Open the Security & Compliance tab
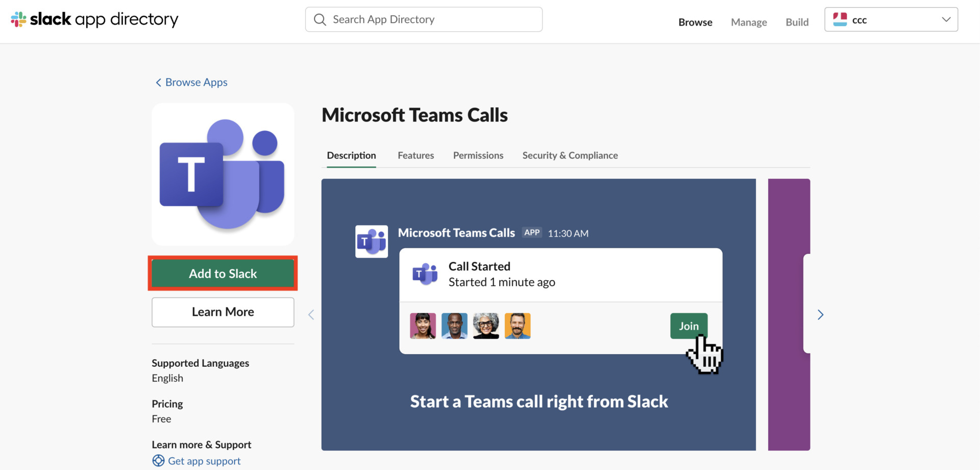 coord(570,155)
